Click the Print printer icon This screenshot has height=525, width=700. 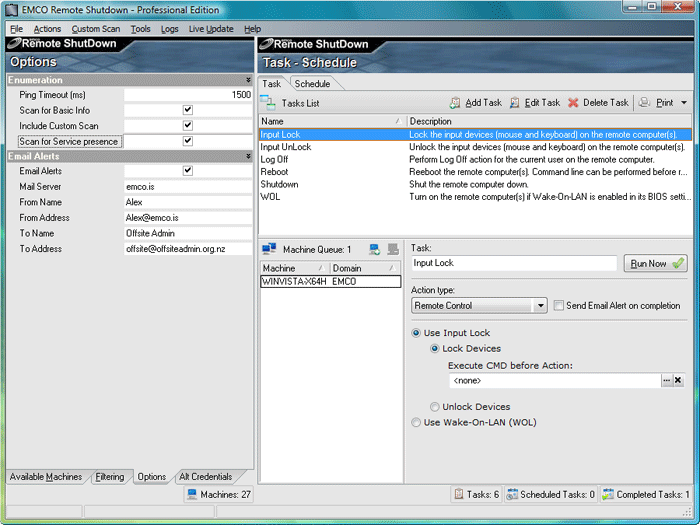tap(644, 103)
